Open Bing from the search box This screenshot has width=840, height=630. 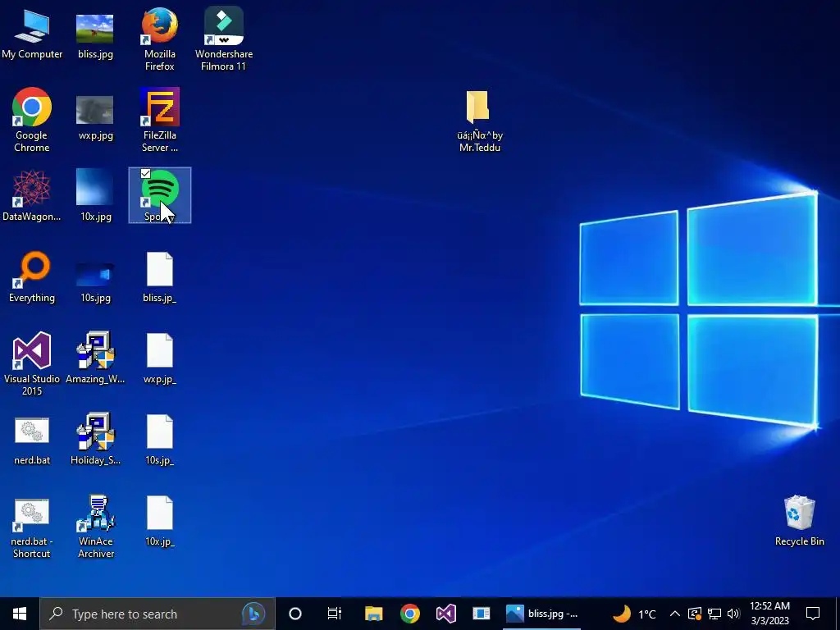[253, 614]
